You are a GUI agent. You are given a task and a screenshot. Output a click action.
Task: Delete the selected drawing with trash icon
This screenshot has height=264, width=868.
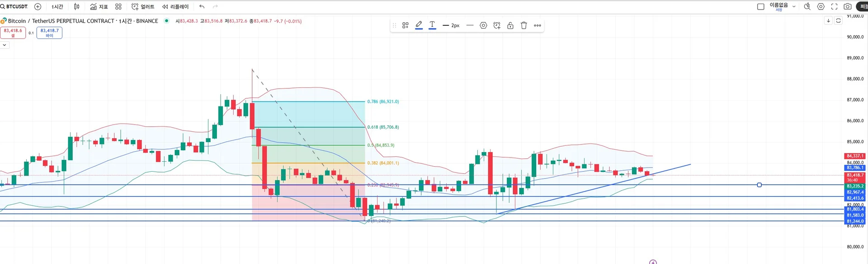(x=524, y=25)
